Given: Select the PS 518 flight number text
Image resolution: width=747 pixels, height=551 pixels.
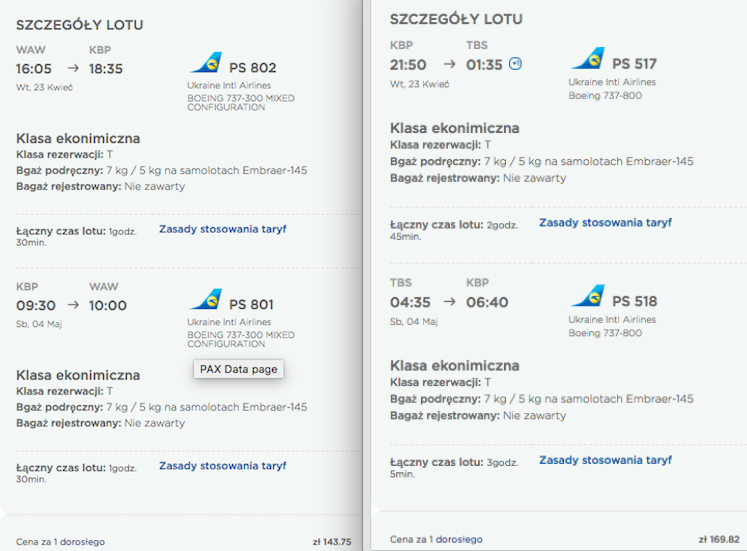Looking at the screenshot, I should (x=634, y=301).
